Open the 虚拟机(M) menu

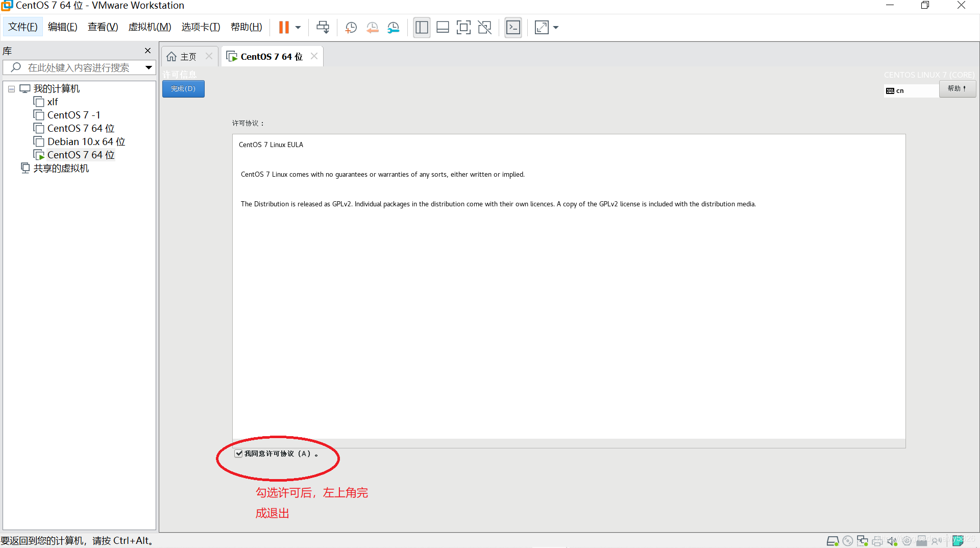tap(150, 27)
